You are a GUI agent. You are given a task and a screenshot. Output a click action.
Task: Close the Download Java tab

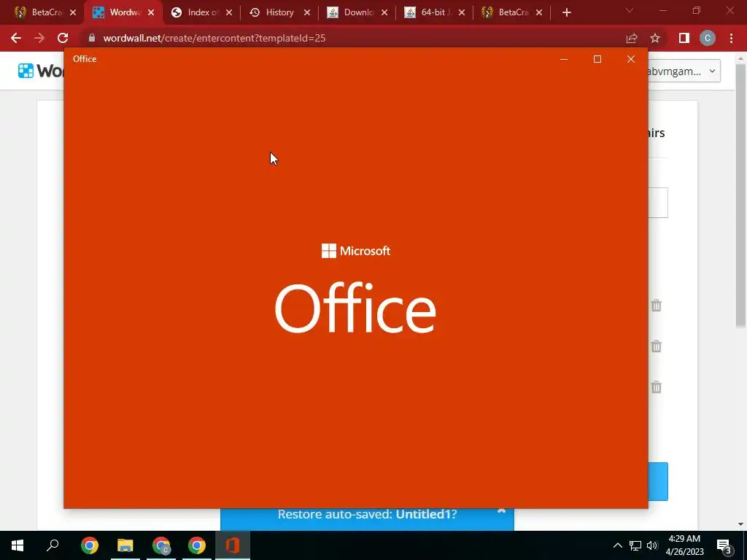pos(384,12)
